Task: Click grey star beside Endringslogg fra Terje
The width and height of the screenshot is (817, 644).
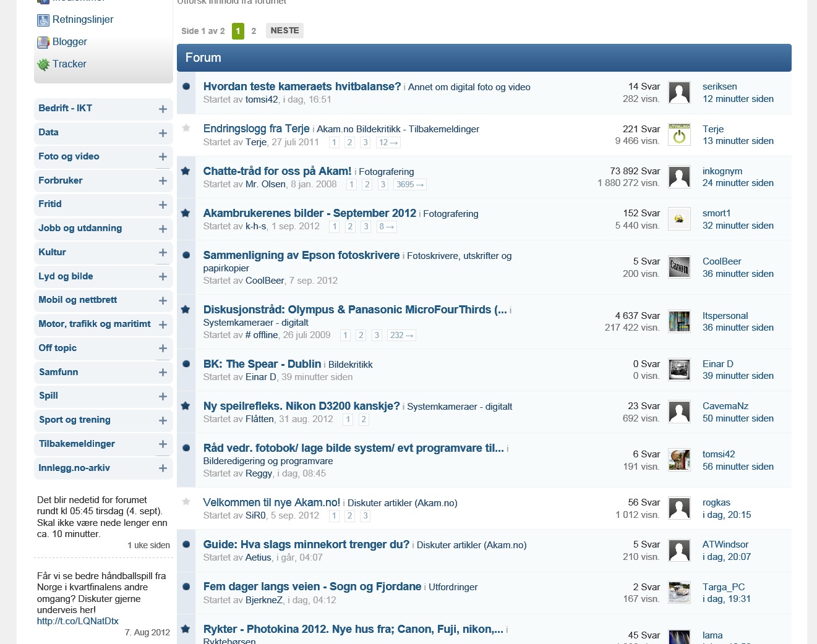Action: [x=186, y=128]
